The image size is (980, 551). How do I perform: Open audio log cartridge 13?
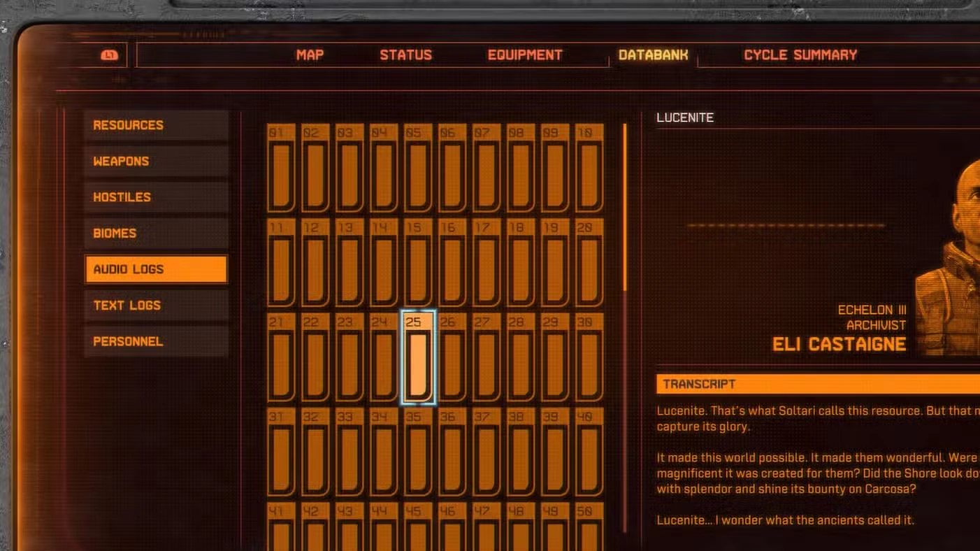(350, 263)
